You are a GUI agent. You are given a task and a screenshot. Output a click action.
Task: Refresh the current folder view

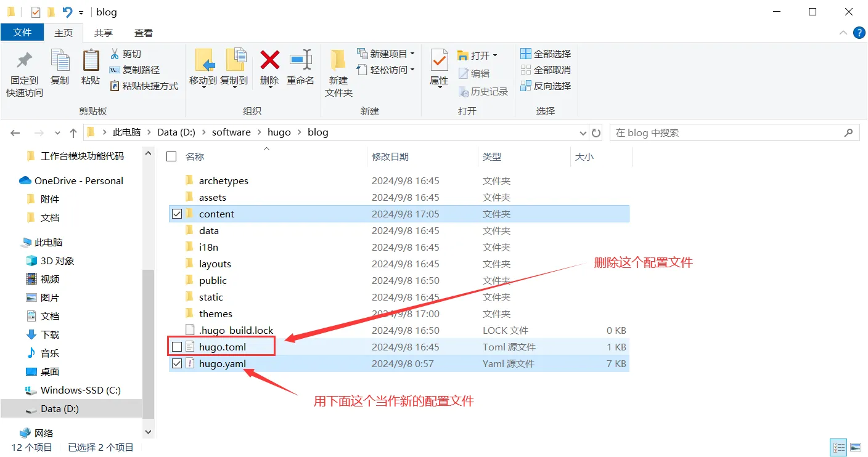(596, 132)
